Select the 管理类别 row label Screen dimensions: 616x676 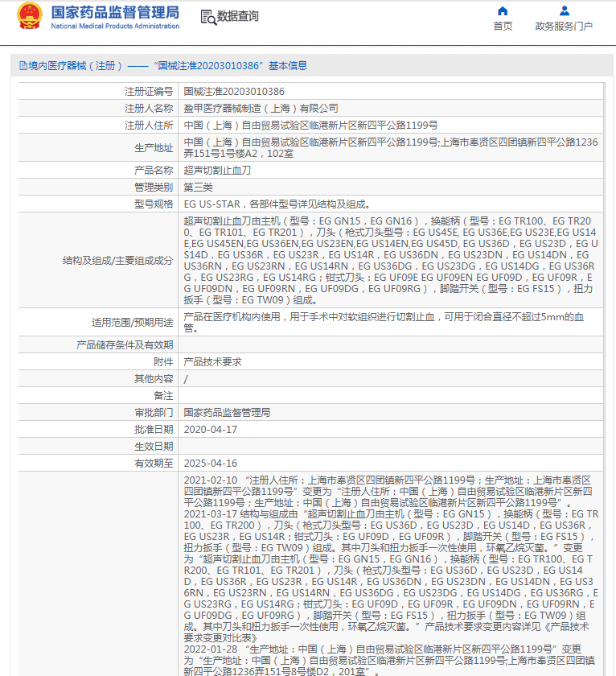tap(154, 187)
